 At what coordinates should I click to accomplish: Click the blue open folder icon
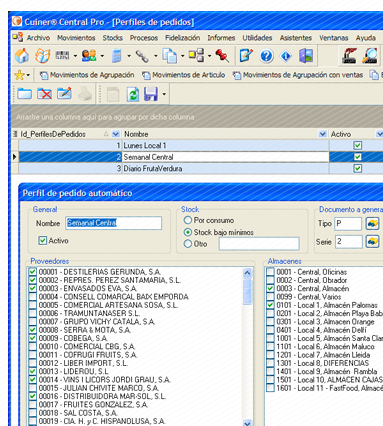[24, 94]
